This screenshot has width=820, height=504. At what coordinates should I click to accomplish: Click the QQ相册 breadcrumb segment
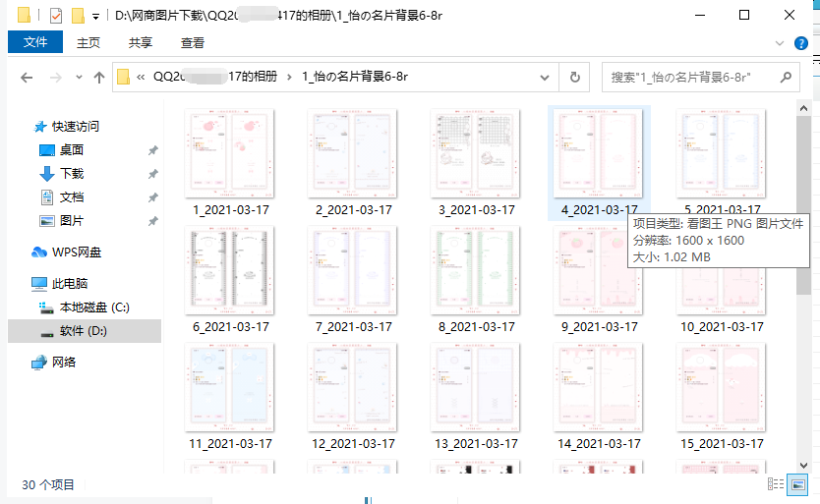[x=215, y=77]
